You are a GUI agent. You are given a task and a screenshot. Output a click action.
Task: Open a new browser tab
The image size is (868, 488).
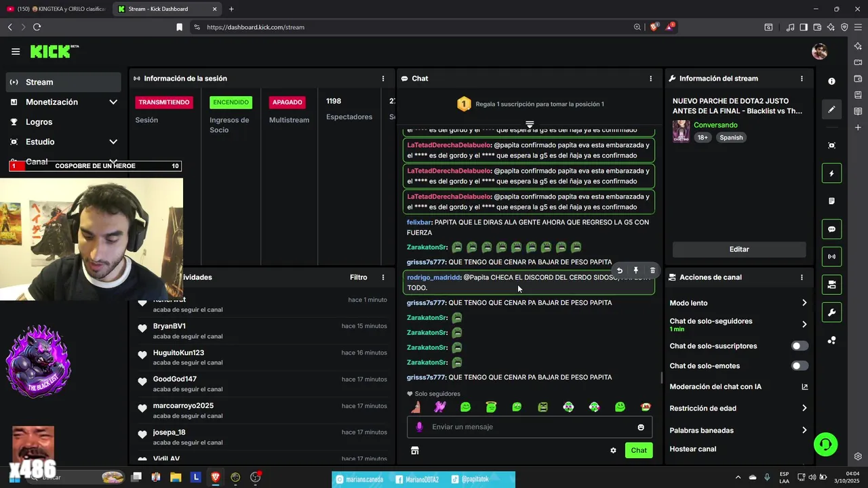click(231, 9)
